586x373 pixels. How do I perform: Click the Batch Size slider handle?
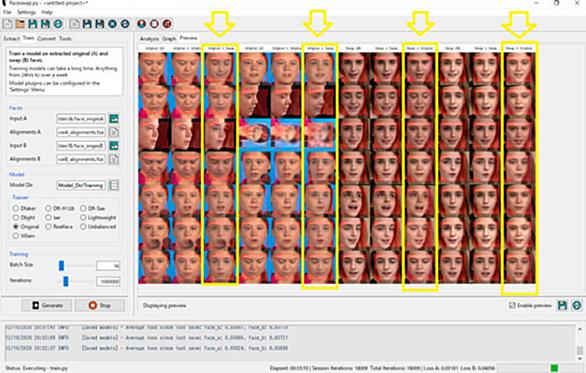(x=62, y=266)
